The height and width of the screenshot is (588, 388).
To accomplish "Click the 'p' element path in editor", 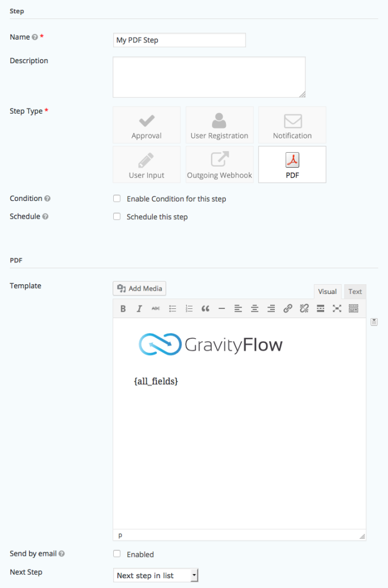I will (120, 536).
